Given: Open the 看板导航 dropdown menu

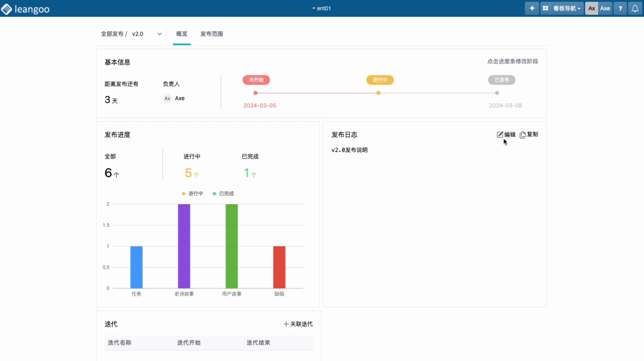Looking at the screenshot, I should click(566, 8).
